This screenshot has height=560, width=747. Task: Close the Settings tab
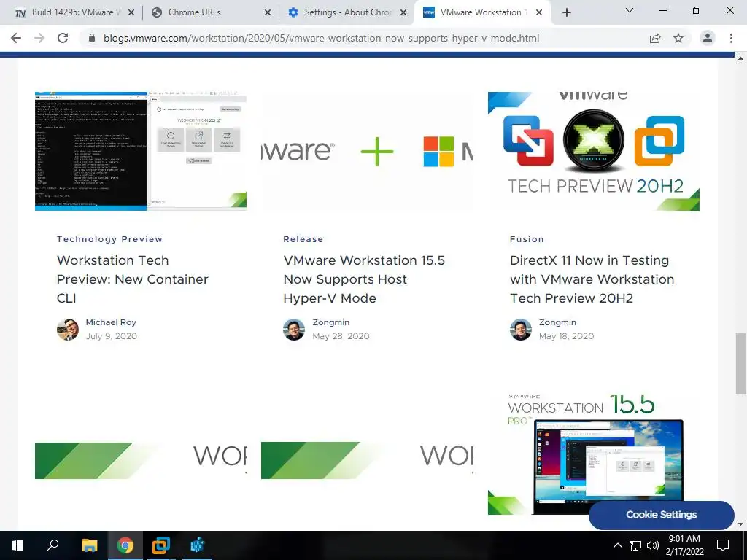coord(403,12)
